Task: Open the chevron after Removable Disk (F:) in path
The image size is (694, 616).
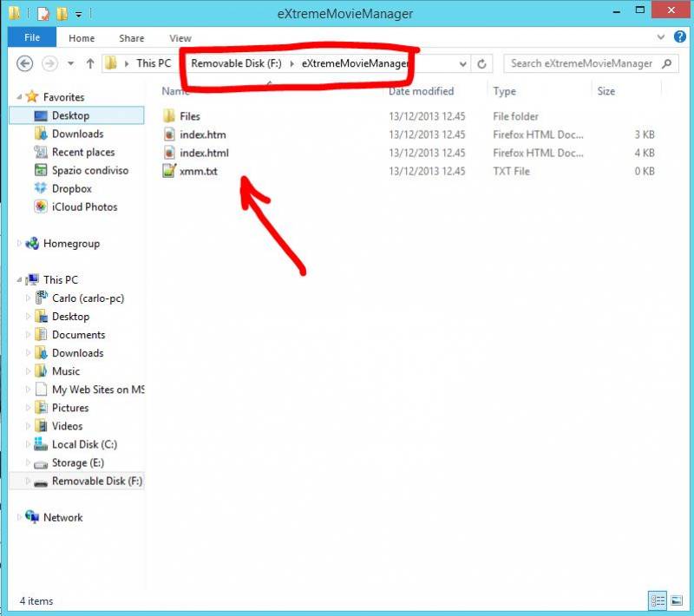Action: (x=291, y=63)
